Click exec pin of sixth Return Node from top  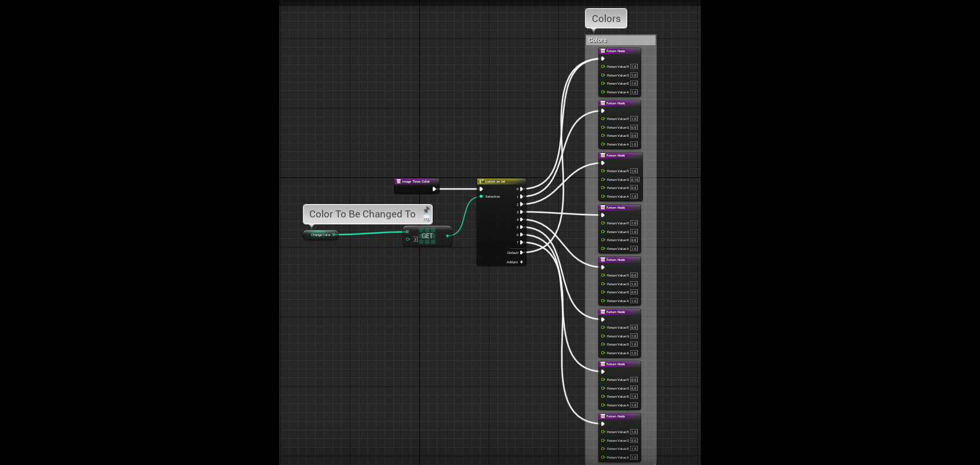tap(603, 319)
